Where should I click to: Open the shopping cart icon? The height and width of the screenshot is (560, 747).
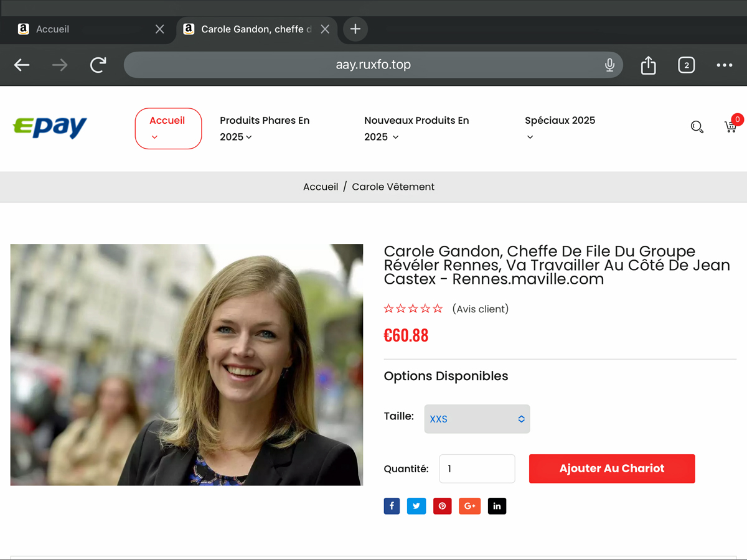pos(730,127)
